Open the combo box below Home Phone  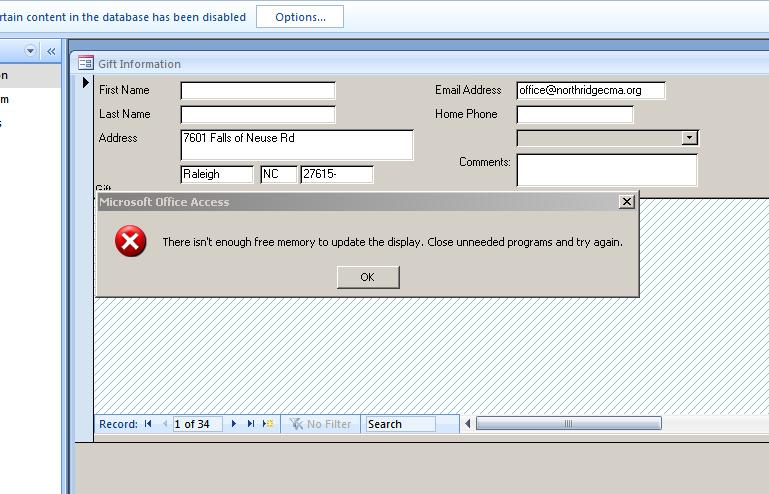tap(689, 138)
